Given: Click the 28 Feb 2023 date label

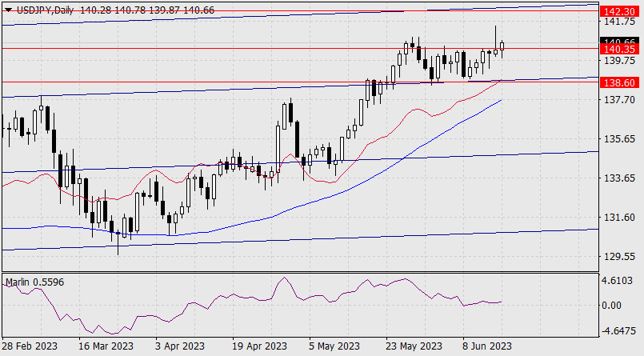Looking at the screenshot, I should click(x=30, y=346).
